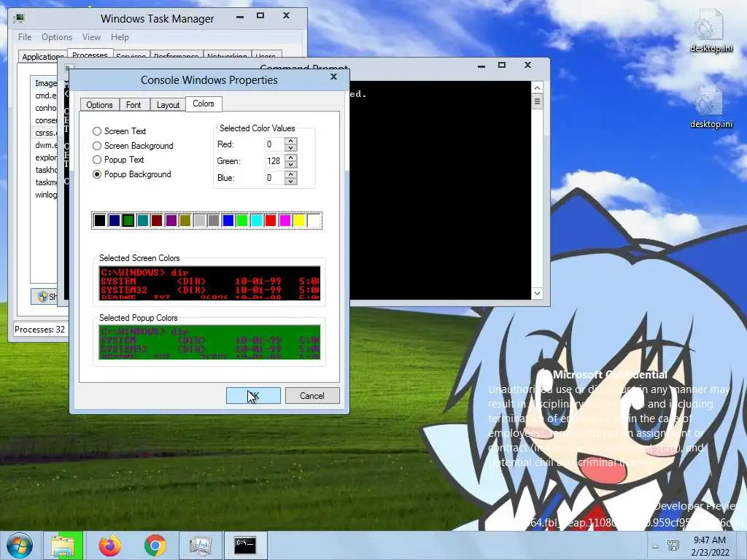
Task: Increase the Red value with up arrow
Action: (290, 141)
